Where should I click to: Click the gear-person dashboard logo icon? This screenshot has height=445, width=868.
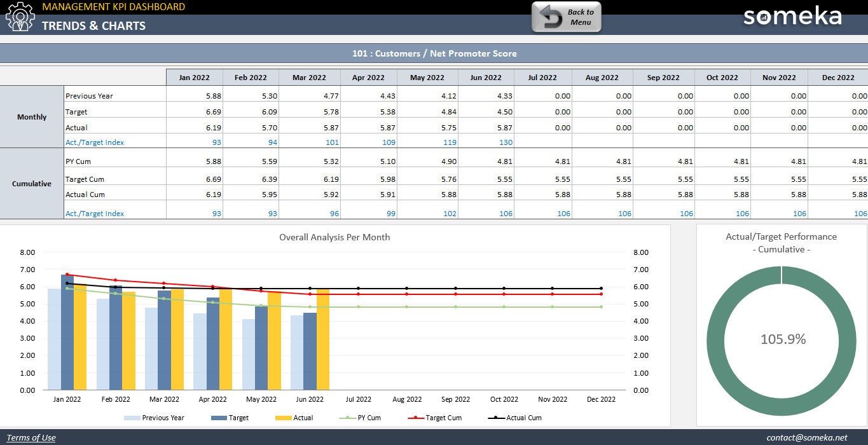pyautogui.click(x=20, y=17)
